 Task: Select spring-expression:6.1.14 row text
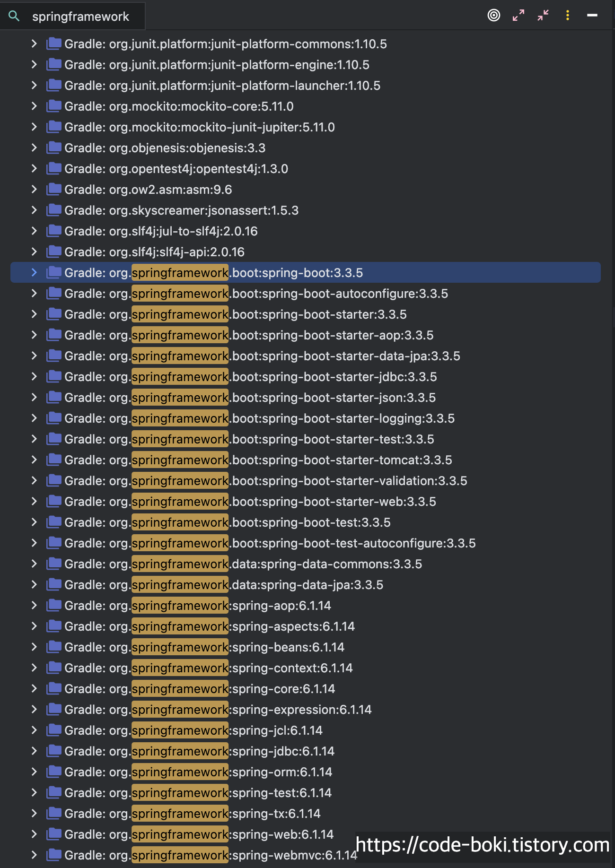[x=218, y=710]
